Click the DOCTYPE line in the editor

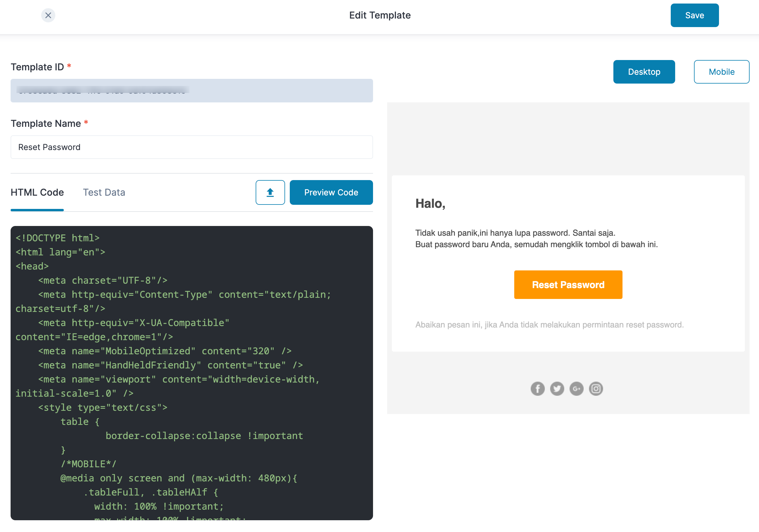(x=58, y=238)
